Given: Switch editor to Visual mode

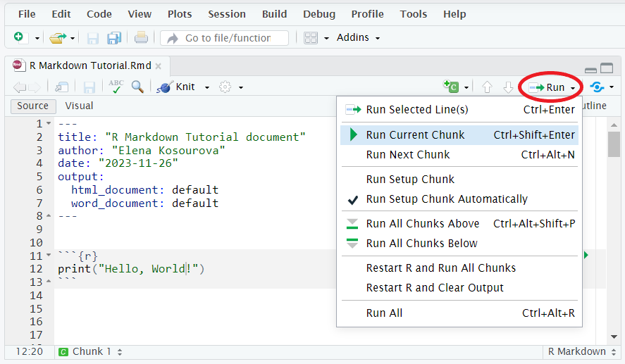Looking at the screenshot, I should [x=79, y=106].
